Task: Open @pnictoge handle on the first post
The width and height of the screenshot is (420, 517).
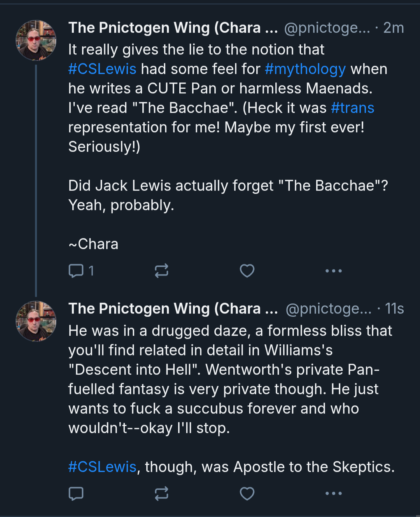Action: [x=327, y=28]
